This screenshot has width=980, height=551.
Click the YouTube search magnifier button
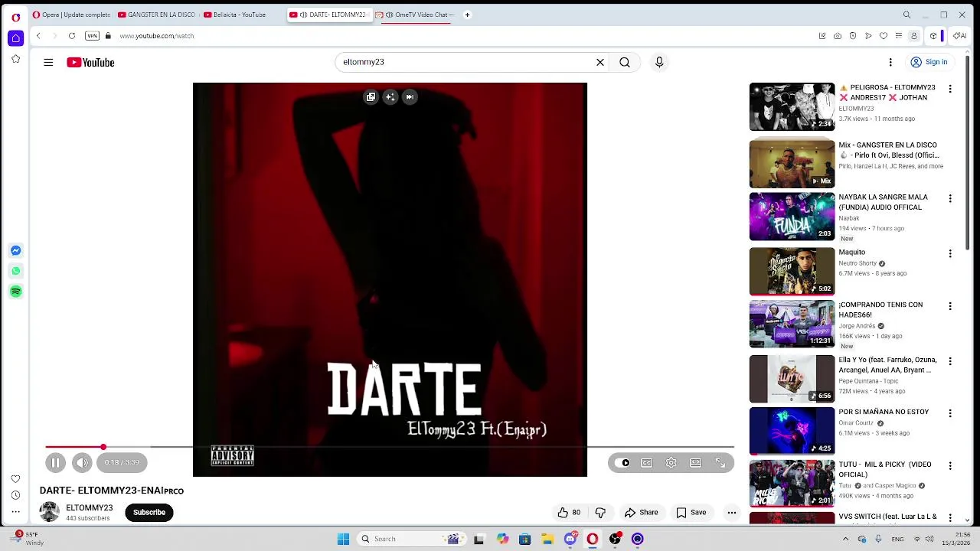pyautogui.click(x=625, y=62)
